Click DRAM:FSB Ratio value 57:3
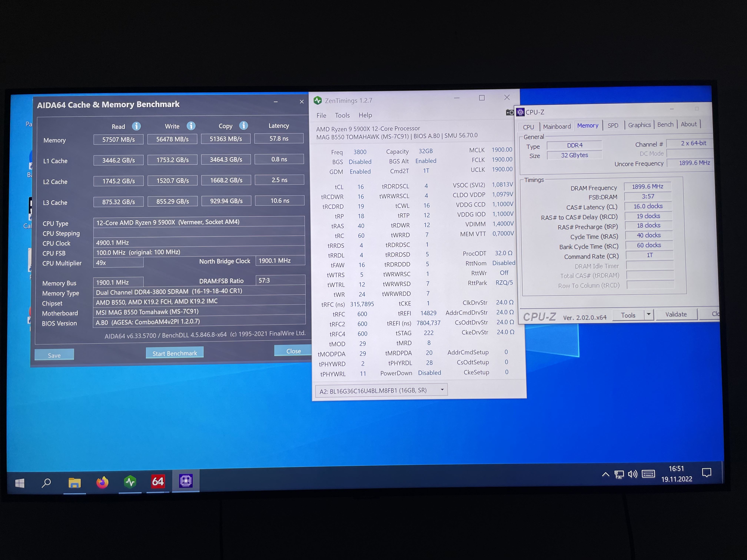This screenshot has height=560, width=747. click(x=280, y=280)
